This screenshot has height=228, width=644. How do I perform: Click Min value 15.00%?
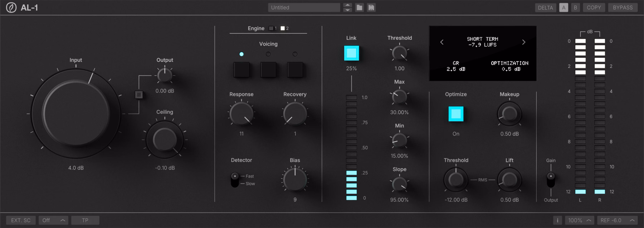click(399, 156)
